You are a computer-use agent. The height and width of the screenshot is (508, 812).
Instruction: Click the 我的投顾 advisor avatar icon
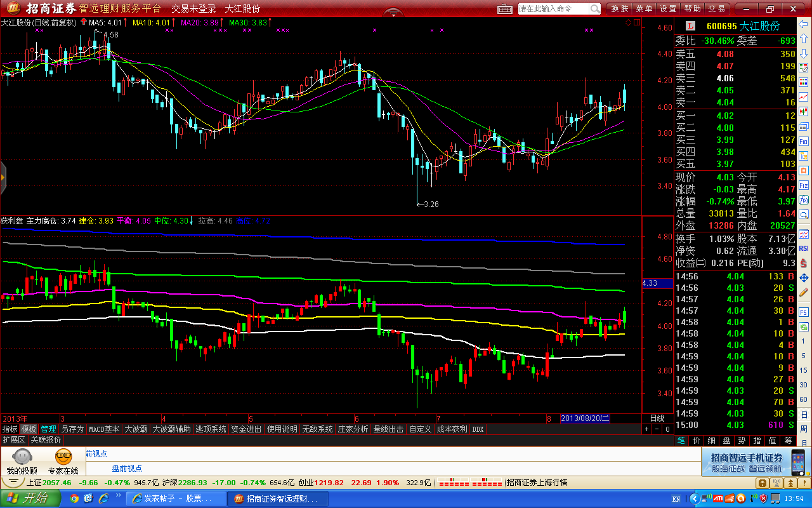(x=22, y=457)
